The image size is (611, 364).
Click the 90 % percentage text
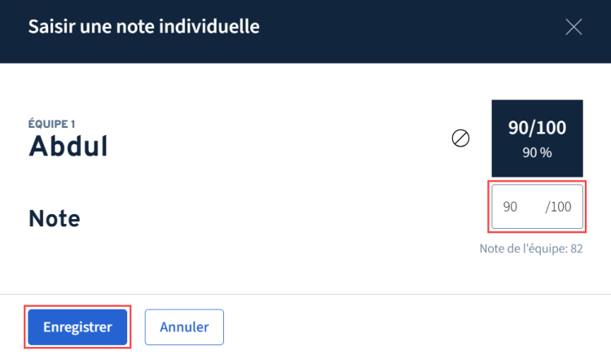[537, 152]
